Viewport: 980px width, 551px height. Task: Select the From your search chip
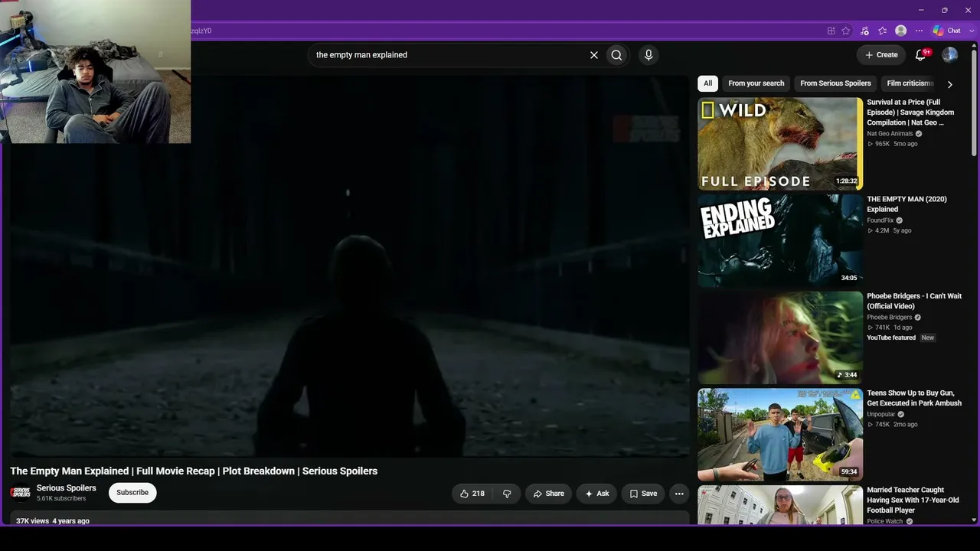tap(756, 83)
